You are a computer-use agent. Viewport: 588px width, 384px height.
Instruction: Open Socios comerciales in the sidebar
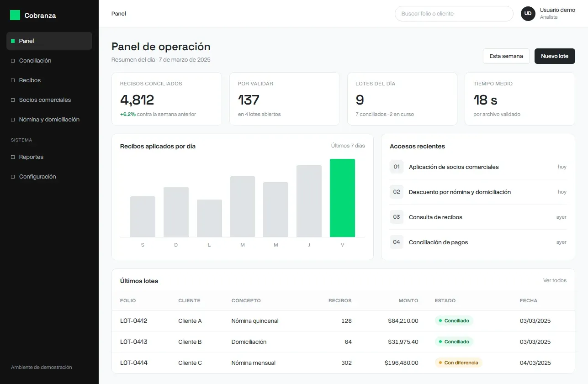[49, 100]
